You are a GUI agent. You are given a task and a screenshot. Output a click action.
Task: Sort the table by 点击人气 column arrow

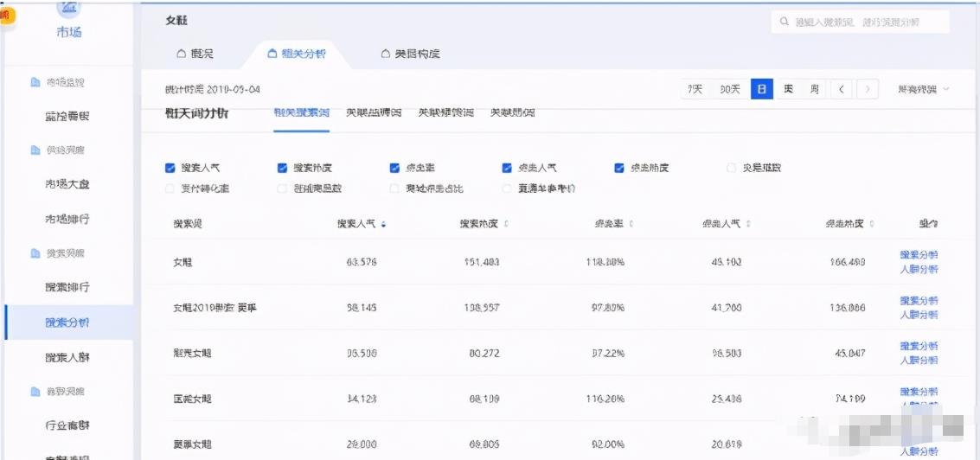748,224
